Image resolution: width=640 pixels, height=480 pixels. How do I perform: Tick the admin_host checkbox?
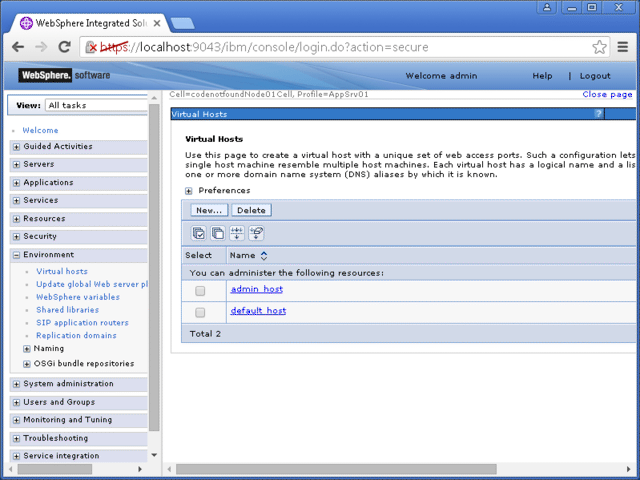[x=200, y=290]
